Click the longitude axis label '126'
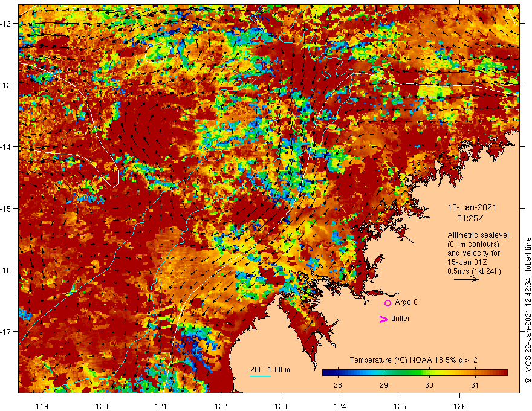532x411 pixels. click(x=459, y=406)
